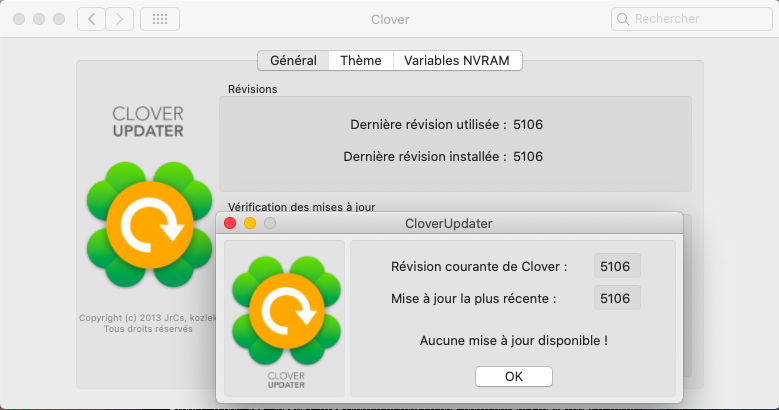779x410 pixels.
Task: Click the large Clover Updater logo in the preference pane
Action: pyautogui.click(x=149, y=224)
